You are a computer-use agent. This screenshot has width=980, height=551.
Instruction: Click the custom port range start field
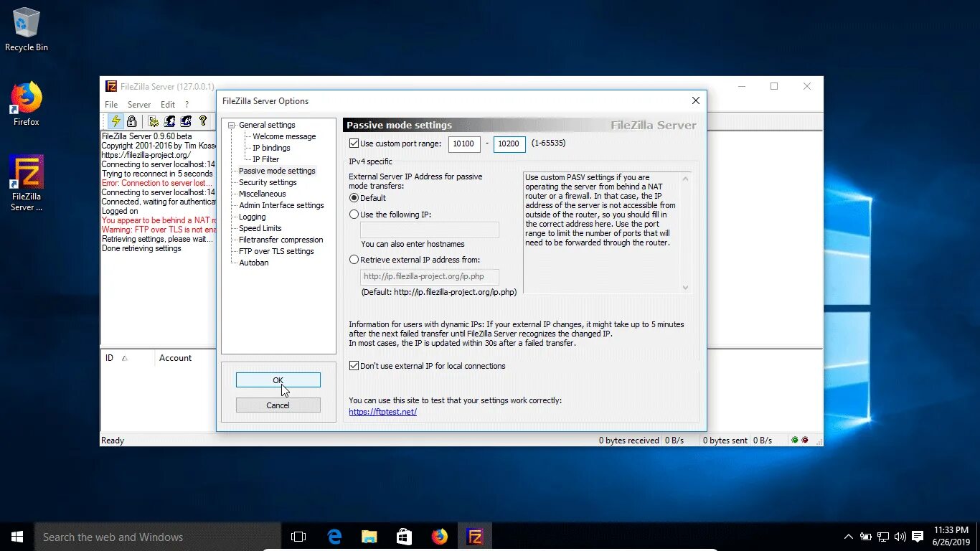click(x=463, y=143)
